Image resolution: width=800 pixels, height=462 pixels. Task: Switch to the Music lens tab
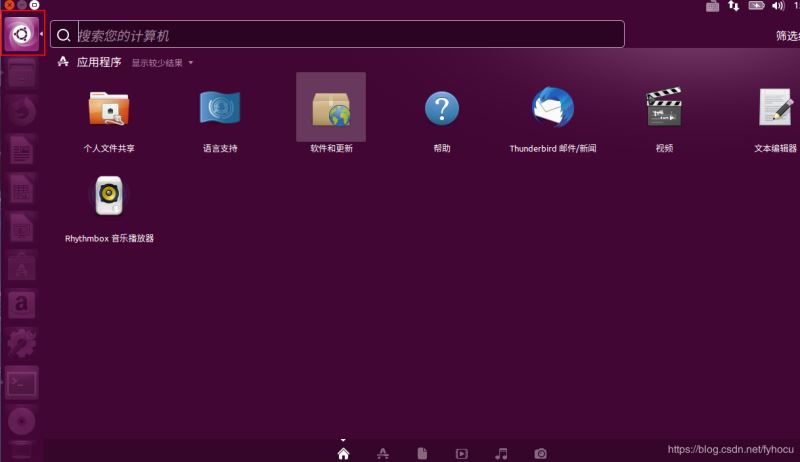(502, 453)
